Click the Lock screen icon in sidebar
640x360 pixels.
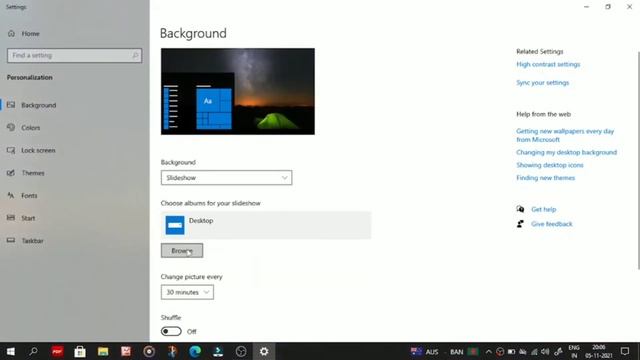click(11, 150)
